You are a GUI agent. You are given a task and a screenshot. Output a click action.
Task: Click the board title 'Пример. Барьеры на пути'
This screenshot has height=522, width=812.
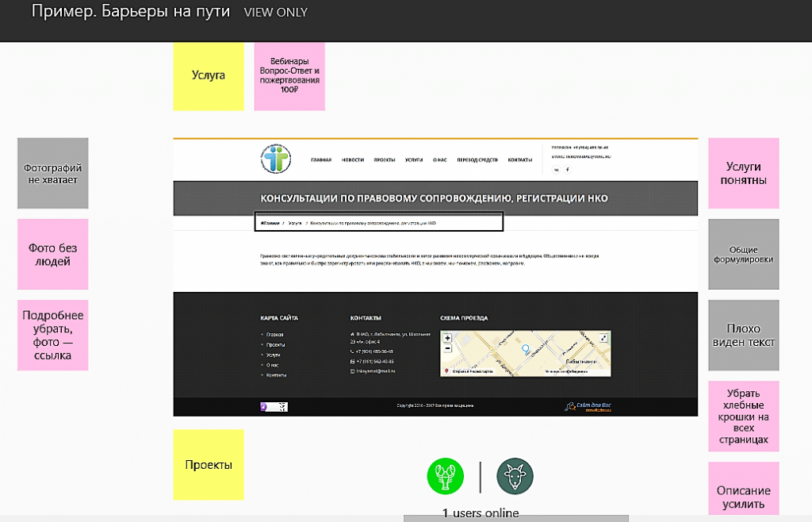point(131,12)
